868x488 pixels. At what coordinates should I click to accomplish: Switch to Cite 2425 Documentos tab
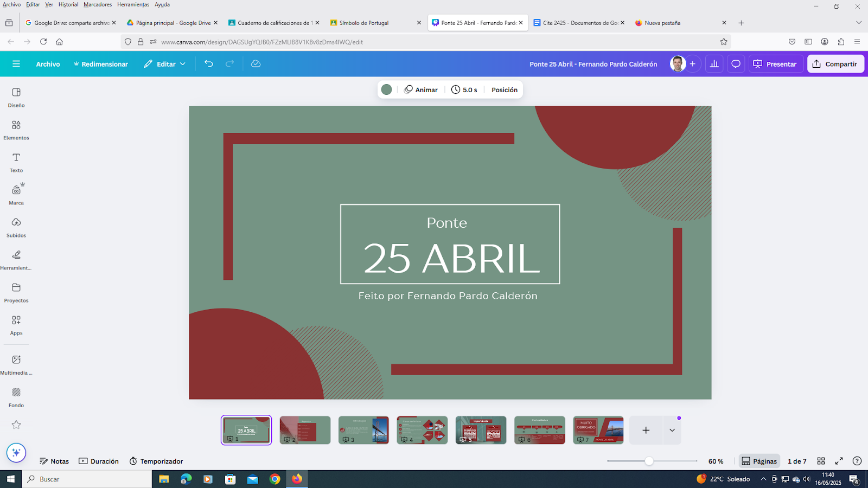pos(579,23)
